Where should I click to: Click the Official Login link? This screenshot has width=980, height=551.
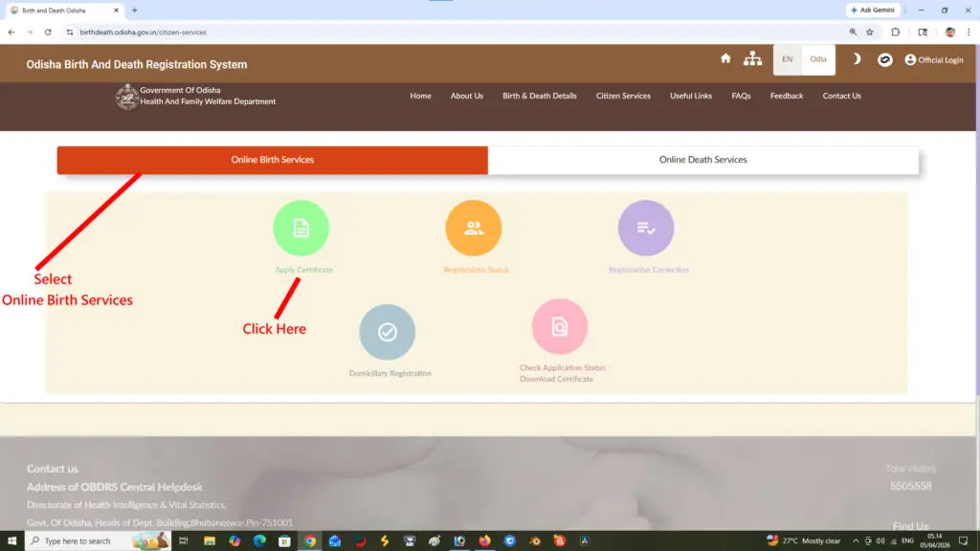934,59
